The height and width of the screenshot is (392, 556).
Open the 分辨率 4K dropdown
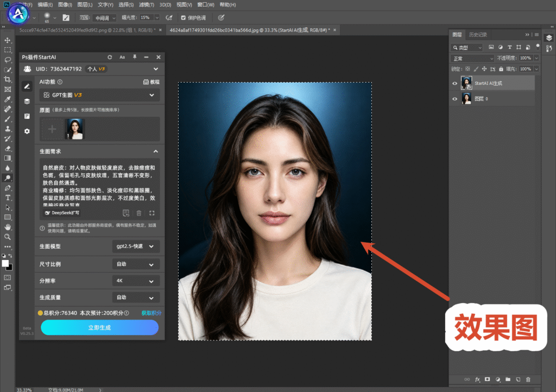(136, 281)
